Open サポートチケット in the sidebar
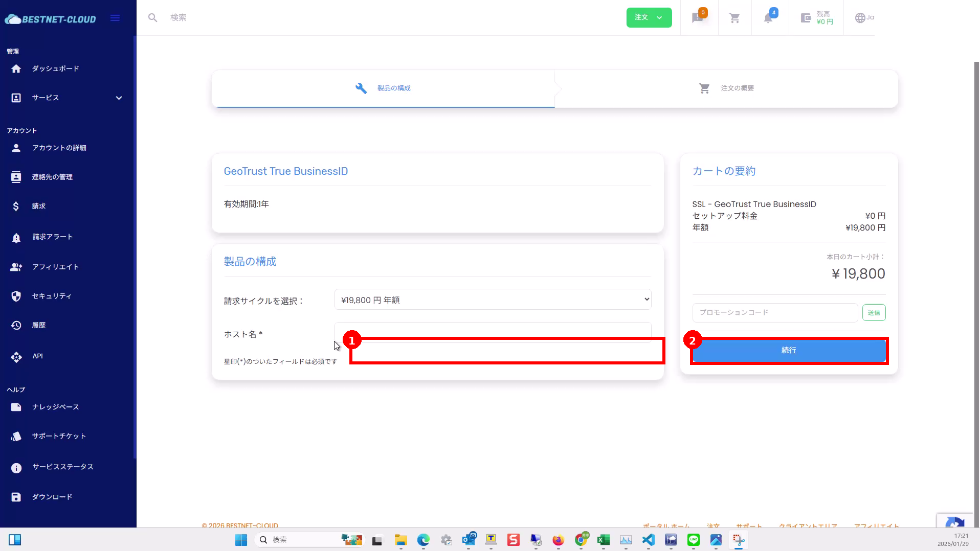The height and width of the screenshot is (551, 980). point(59,437)
